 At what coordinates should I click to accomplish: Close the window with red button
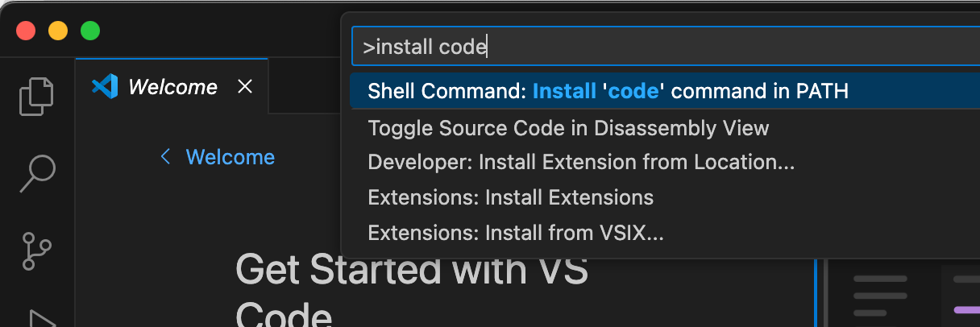click(x=26, y=31)
